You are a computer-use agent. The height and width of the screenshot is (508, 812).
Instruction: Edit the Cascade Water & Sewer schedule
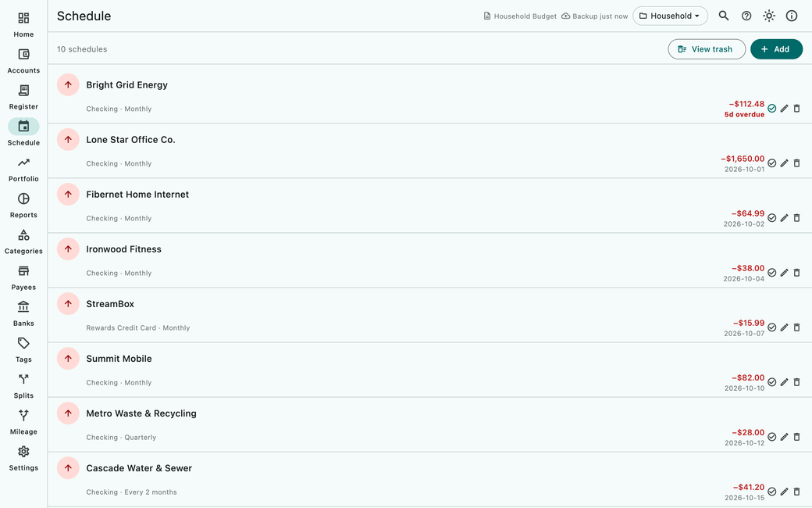tap(784, 492)
